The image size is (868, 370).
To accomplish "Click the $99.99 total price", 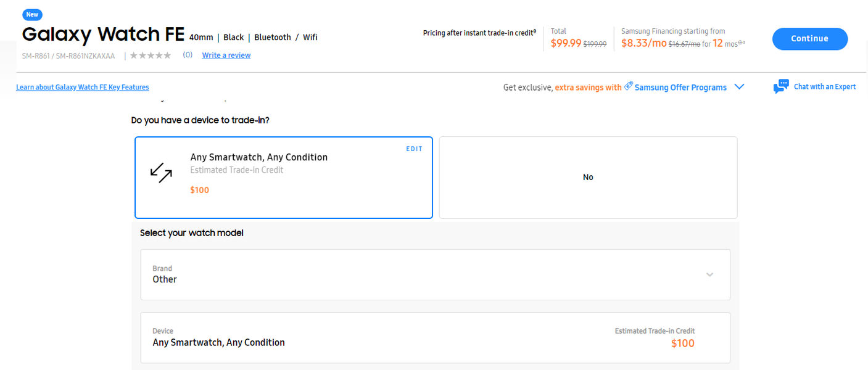I will click(x=566, y=43).
